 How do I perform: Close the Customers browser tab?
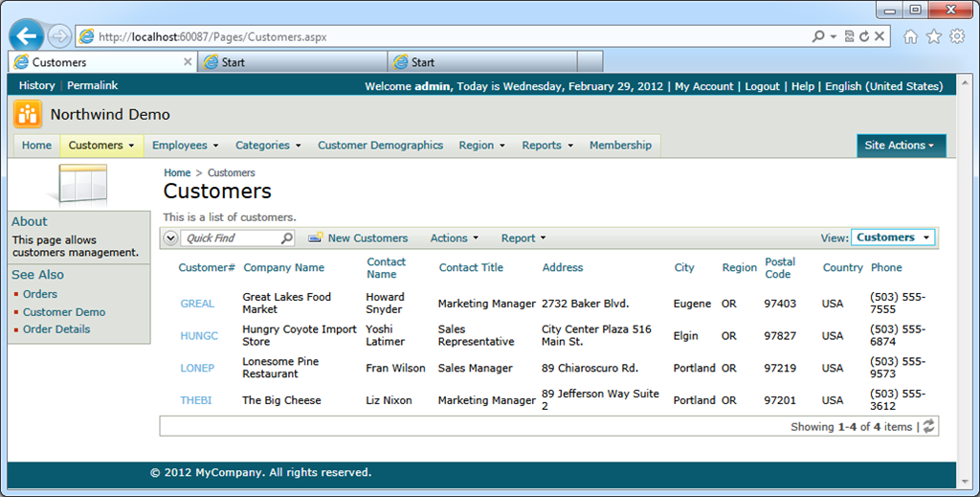(x=188, y=62)
